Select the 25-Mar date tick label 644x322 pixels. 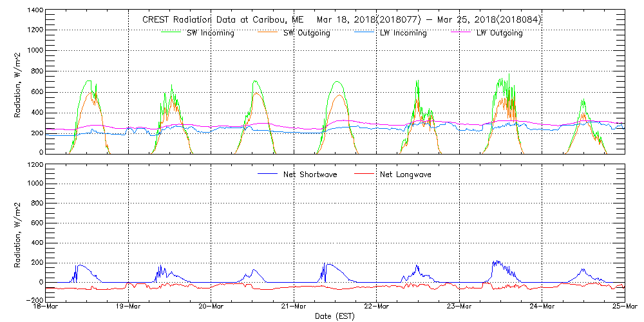pos(623,308)
